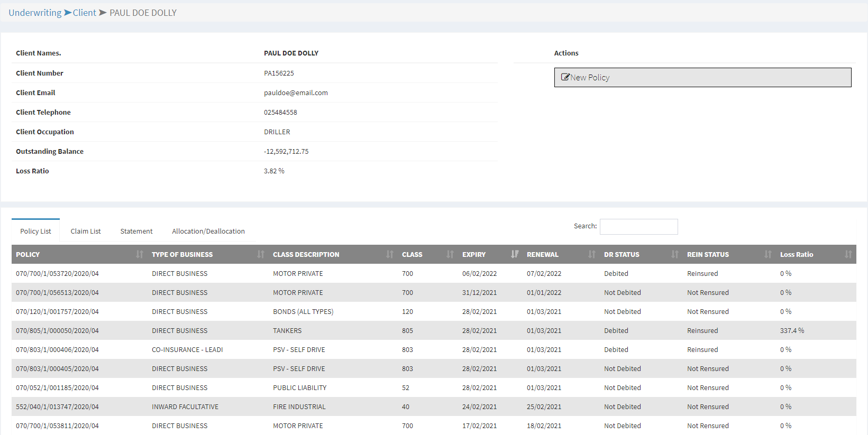
Task: Click the policy Search input field
Action: pyautogui.click(x=638, y=227)
